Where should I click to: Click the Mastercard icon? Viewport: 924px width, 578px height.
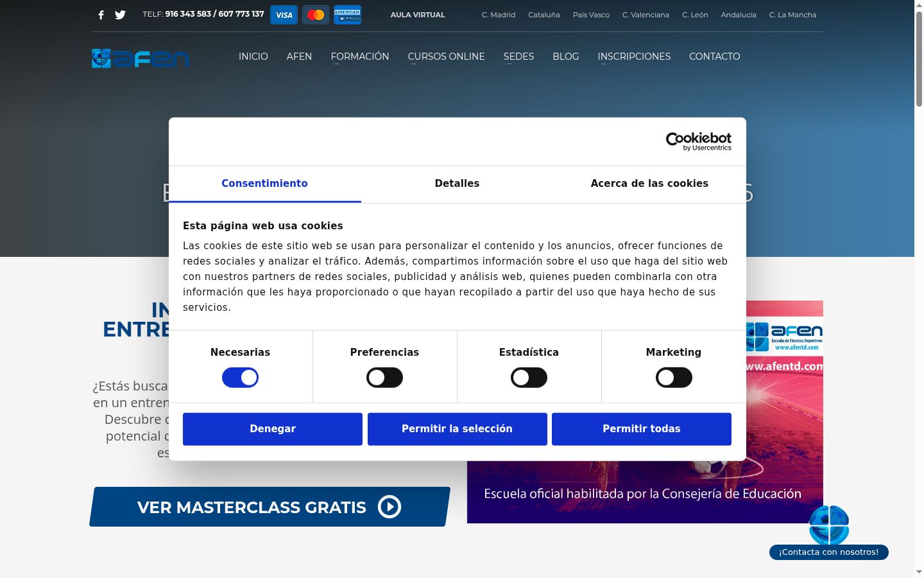(316, 15)
